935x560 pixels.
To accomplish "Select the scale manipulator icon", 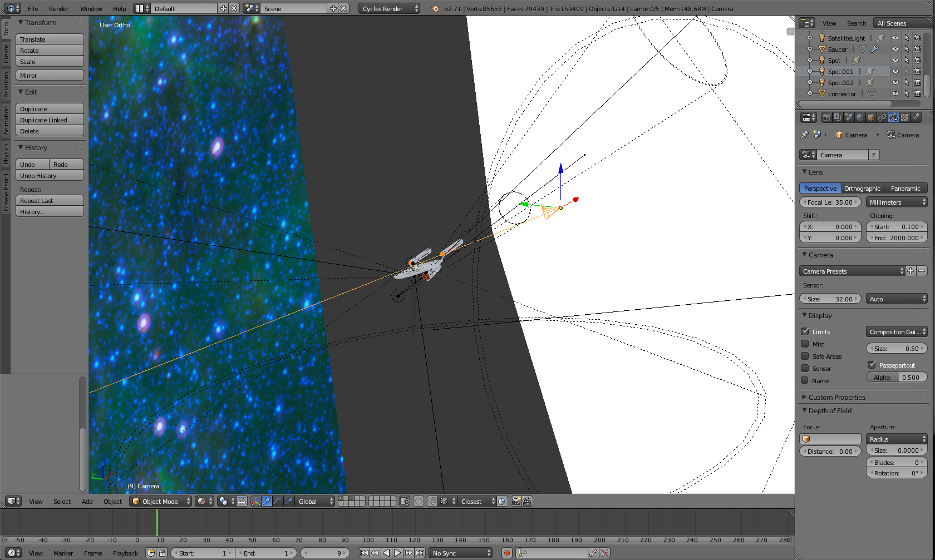I will click(289, 501).
